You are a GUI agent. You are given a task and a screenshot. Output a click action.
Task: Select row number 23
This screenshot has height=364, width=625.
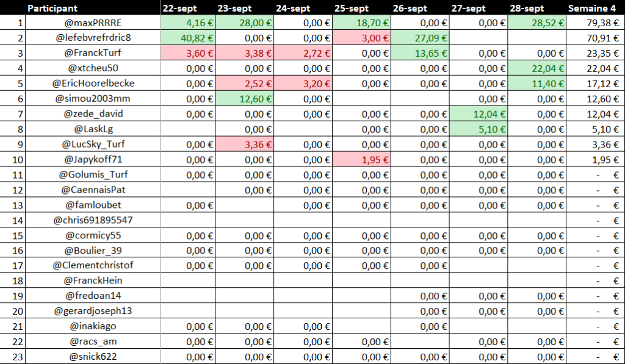point(13,357)
